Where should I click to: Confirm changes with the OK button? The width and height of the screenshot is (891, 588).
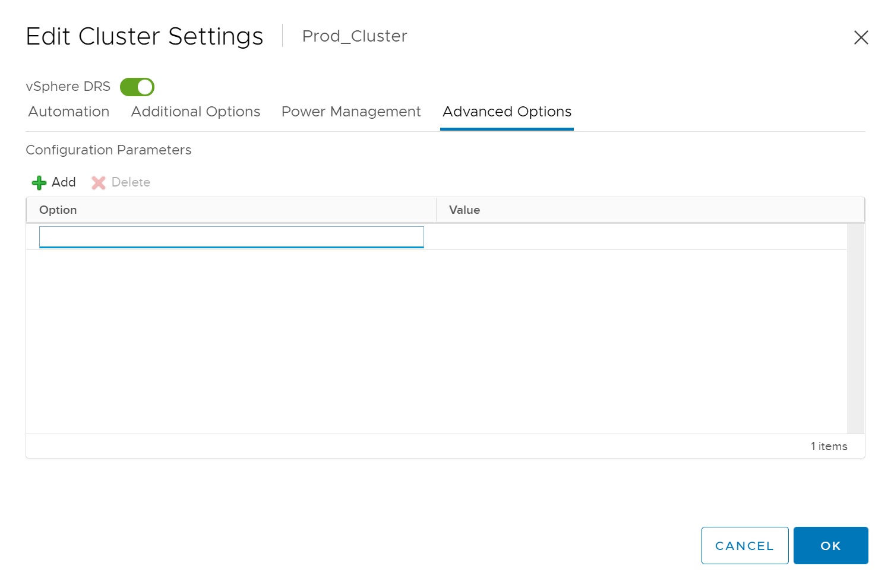click(830, 545)
